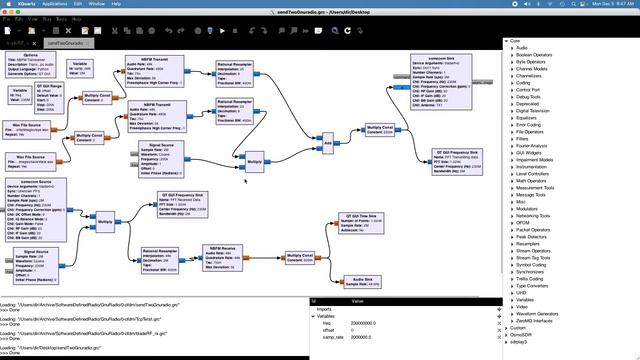This screenshot has height=360, width=640.
Task: Delete the offset variable with its X icon
Action: pyautogui.click(x=499, y=330)
